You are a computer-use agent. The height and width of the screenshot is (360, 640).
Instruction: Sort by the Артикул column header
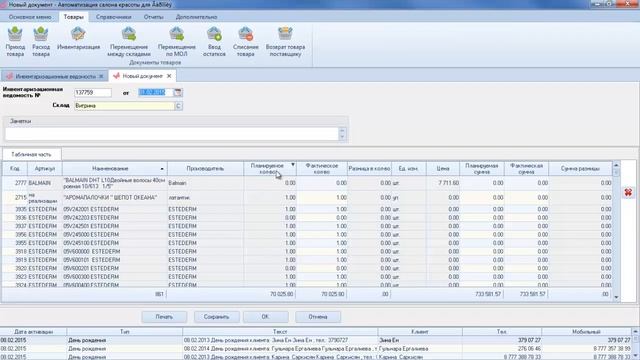pos(45,169)
